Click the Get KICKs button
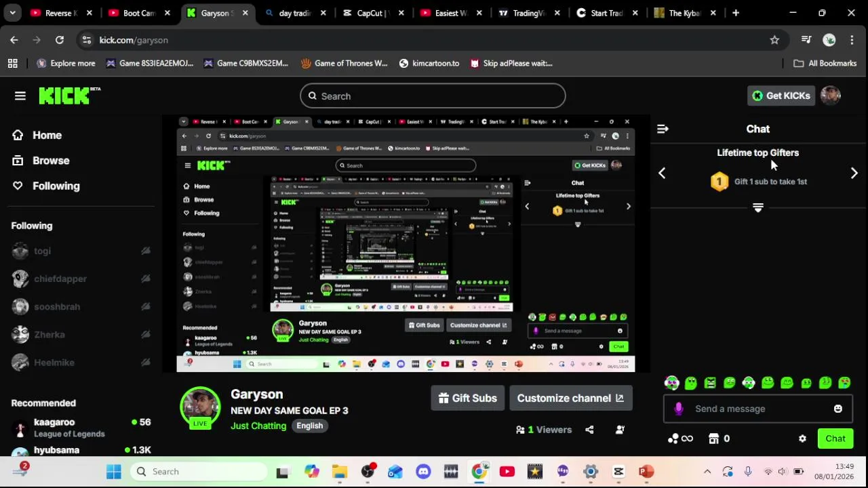 pyautogui.click(x=781, y=96)
